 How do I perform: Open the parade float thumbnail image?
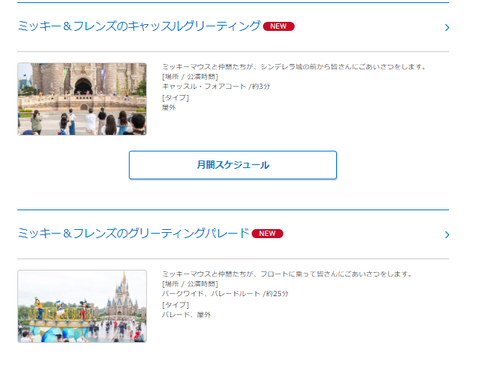[x=82, y=306]
